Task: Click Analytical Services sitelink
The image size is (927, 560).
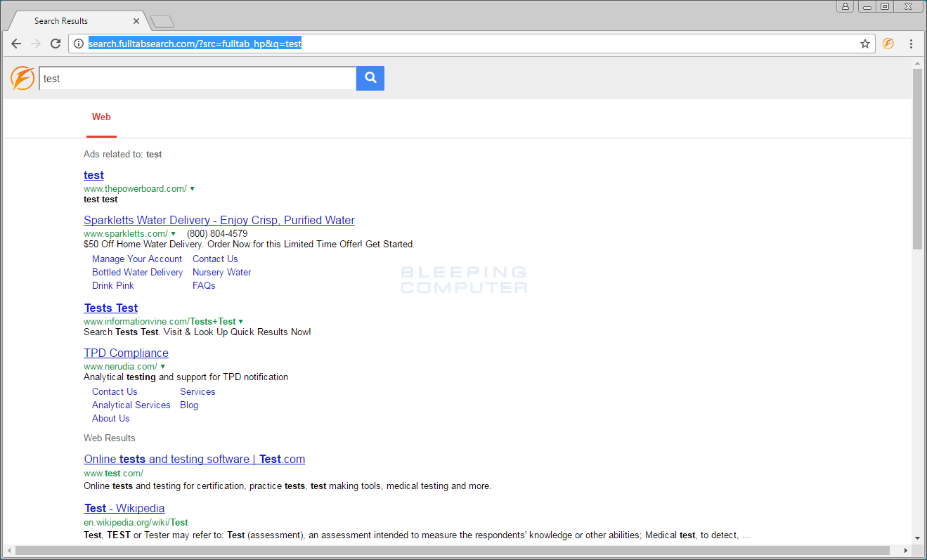Action: coord(131,405)
